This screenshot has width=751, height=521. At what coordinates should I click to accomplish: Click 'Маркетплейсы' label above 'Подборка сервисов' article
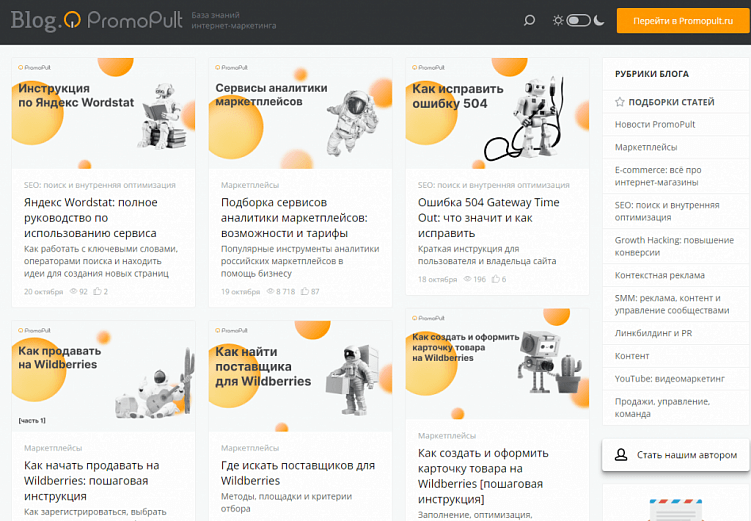(x=250, y=185)
